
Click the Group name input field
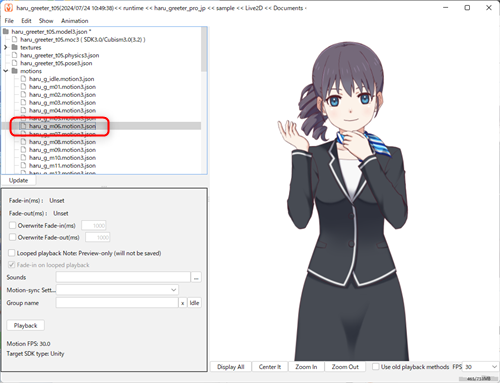pos(117,303)
